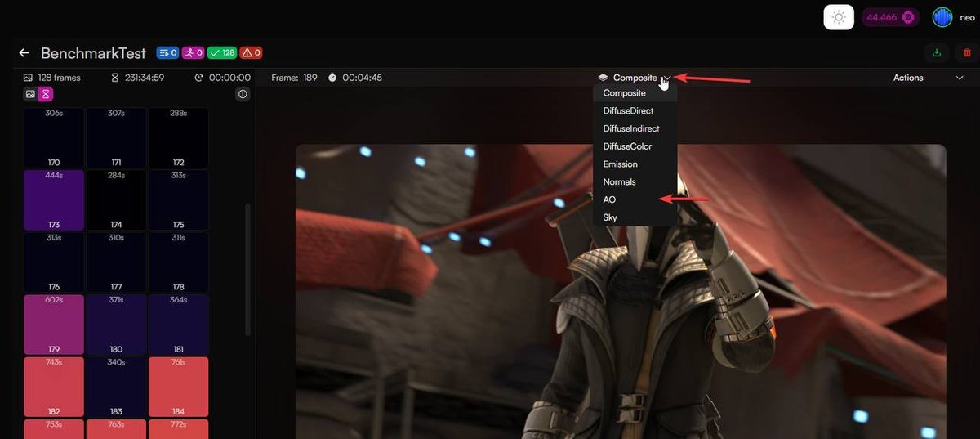Click the Frame: 189 label
The height and width of the screenshot is (439, 980).
(294, 78)
